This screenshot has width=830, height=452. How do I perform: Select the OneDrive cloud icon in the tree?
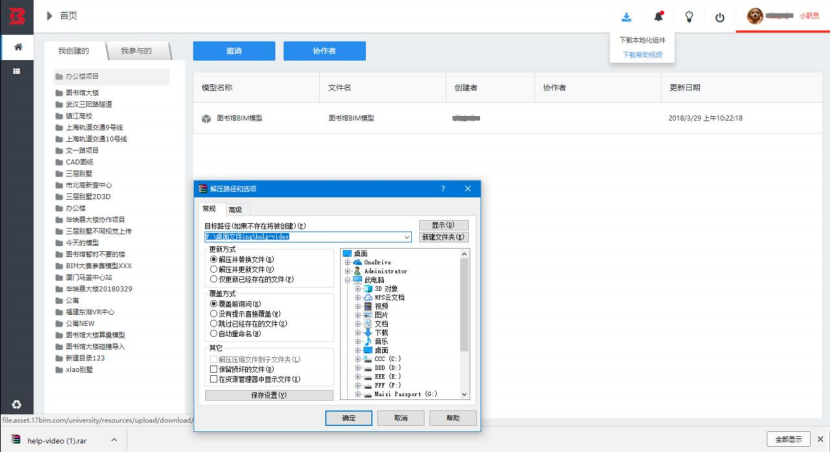click(358, 262)
